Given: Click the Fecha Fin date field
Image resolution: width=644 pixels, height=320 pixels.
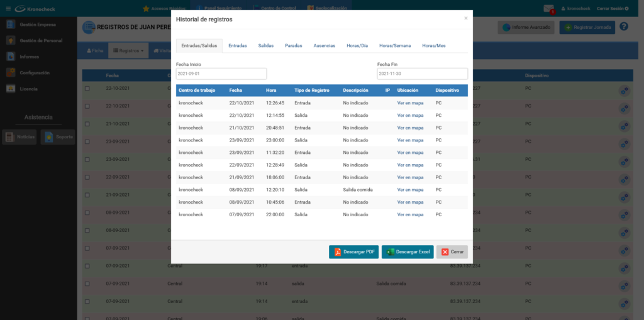Looking at the screenshot, I should [422, 74].
